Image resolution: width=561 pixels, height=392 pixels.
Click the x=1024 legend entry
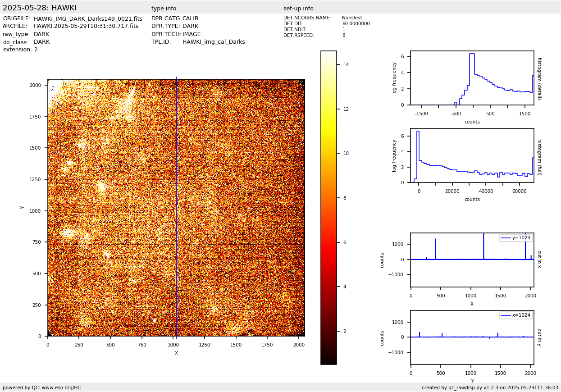515,315
